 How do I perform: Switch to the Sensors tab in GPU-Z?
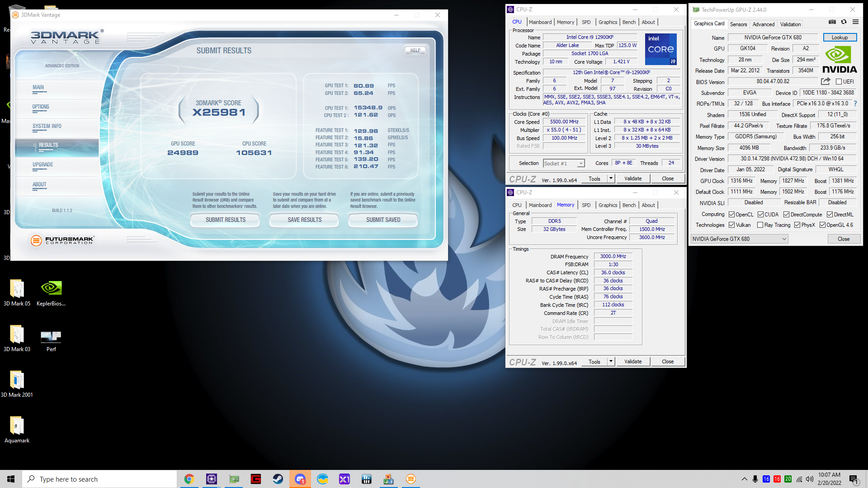pyautogui.click(x=738, y=24)
